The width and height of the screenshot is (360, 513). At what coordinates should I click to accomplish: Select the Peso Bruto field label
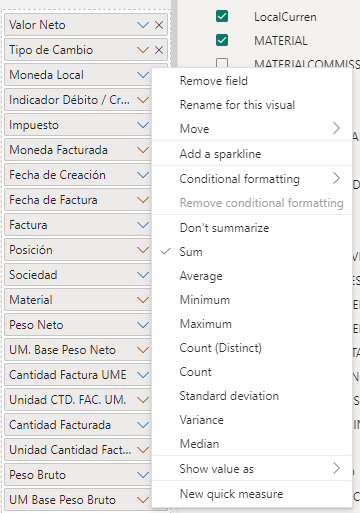[37, 475]
